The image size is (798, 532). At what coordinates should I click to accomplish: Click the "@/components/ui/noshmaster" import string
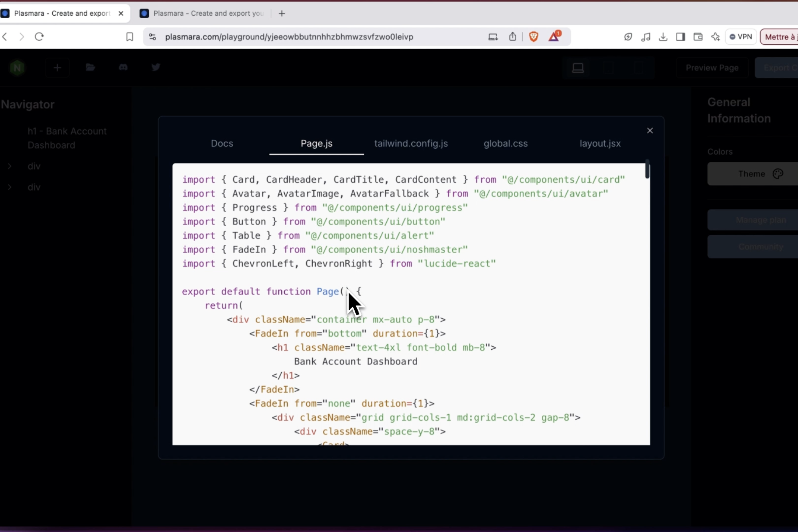[389, 250]
